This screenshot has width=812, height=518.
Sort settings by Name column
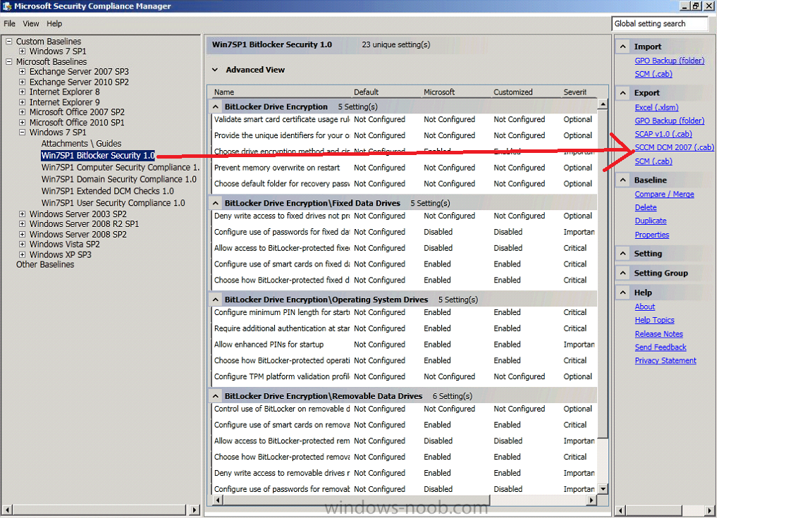tap(224, 92)
